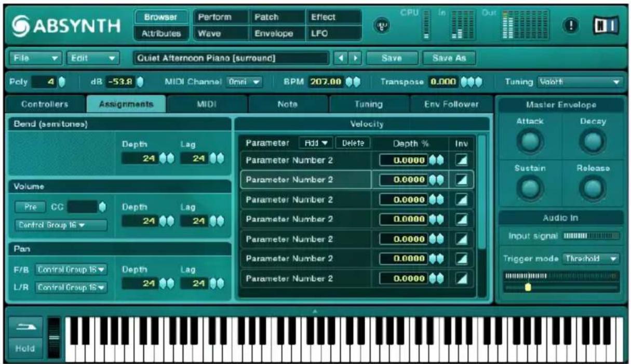This screenshot has height=364, width=631.
Task: Open the Attributes window
Action: [x=161, y=34]
